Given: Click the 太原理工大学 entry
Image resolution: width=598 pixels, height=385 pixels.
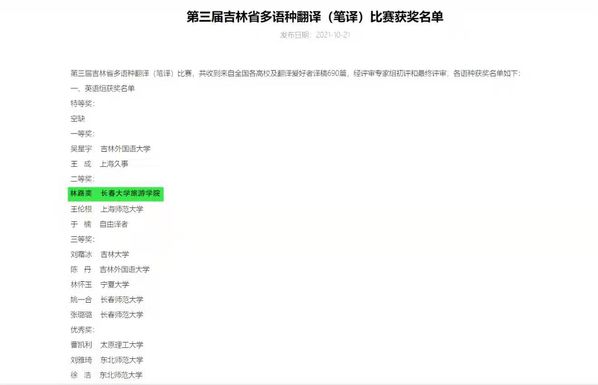Looking at the screenshot, I should [x=122, y=345].
